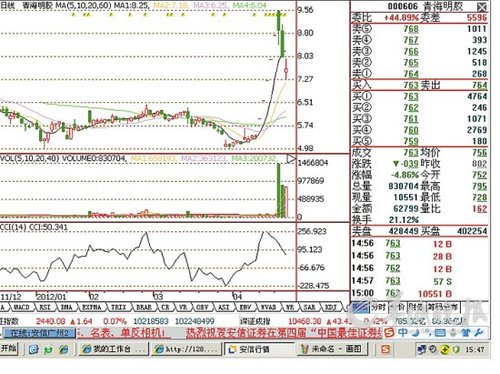The height and width of the screenshot is (374, 500).
Task: Open the WVAD indicator tab
Action: [x=268, y=307]
